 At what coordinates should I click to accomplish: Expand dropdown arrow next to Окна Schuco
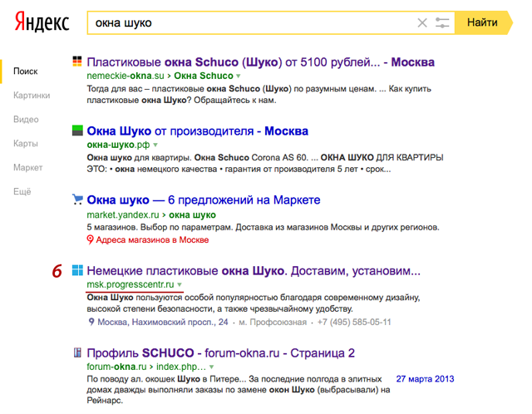click(239, 76)
